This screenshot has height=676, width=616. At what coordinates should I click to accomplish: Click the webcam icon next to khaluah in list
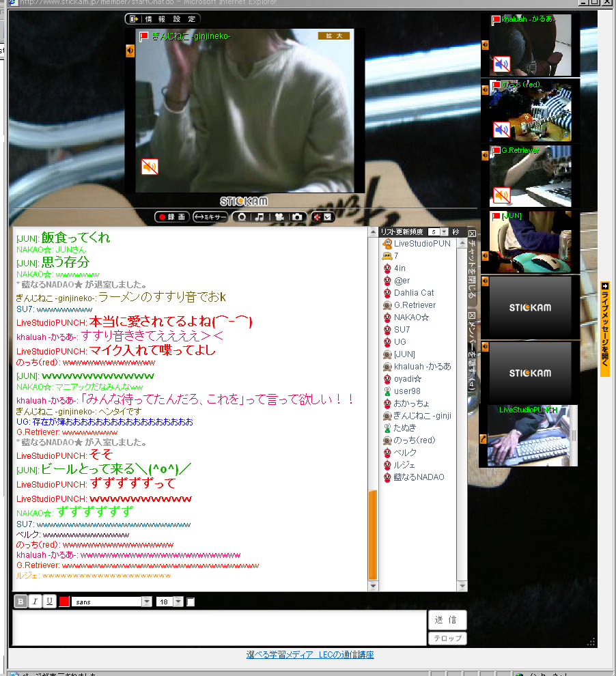pyautogui.click(x=387, y=367)
